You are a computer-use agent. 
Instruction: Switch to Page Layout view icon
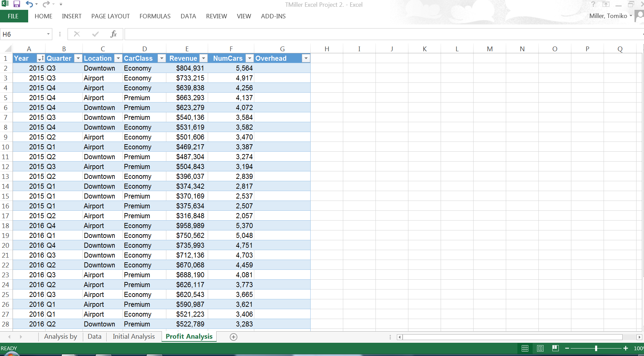click(540, 348)
